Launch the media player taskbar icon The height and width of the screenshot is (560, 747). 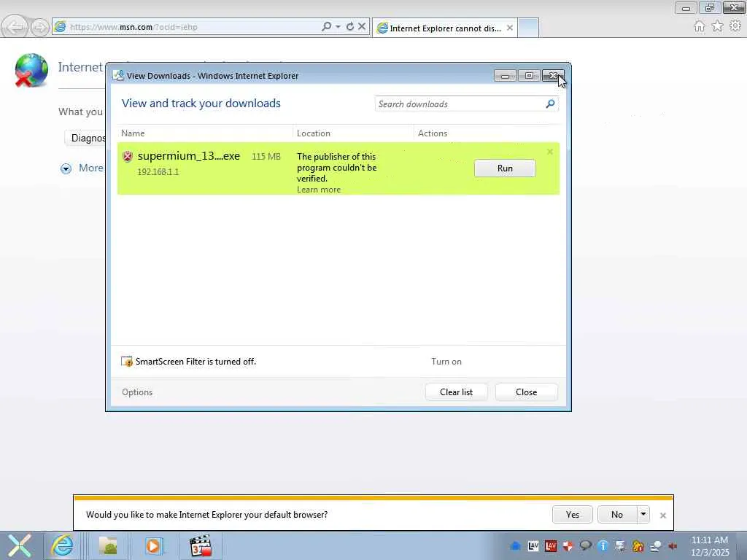[x=153, y=545]
